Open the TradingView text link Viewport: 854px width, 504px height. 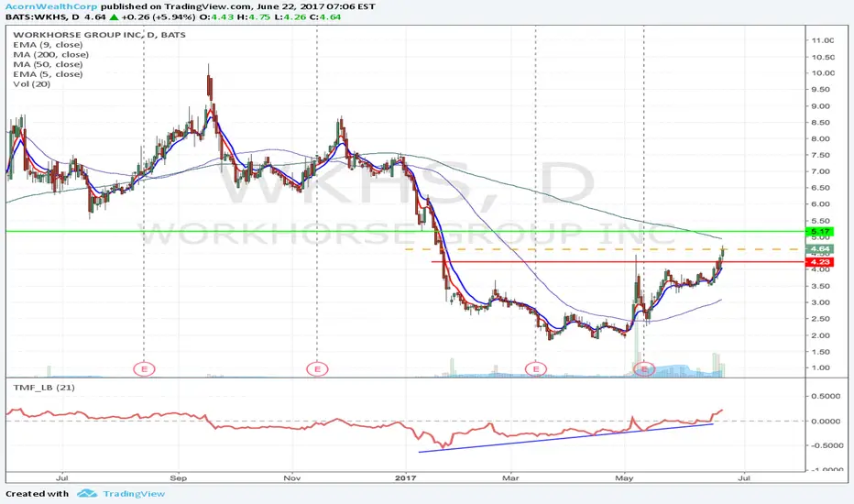coord(134,494)
